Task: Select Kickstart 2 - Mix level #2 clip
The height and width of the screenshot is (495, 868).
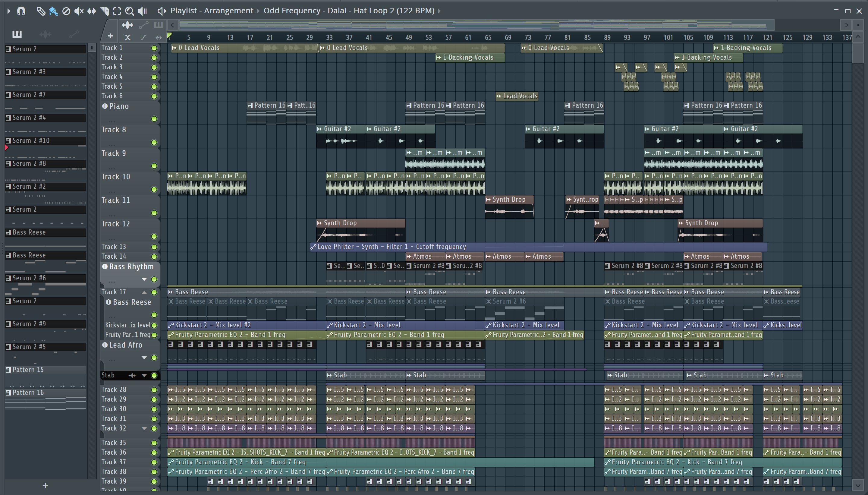Action: click(x=247, y=325)
